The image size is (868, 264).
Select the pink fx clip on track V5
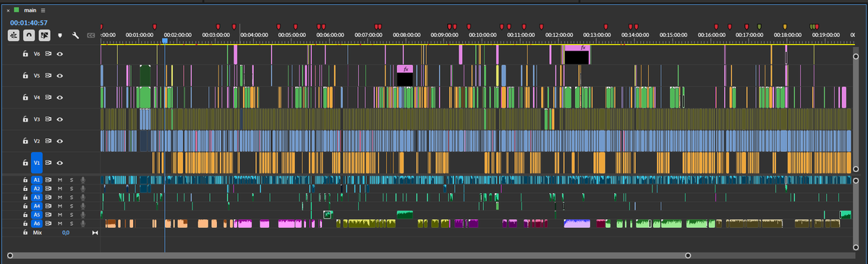pyautogui.click(x=404, y=75)
